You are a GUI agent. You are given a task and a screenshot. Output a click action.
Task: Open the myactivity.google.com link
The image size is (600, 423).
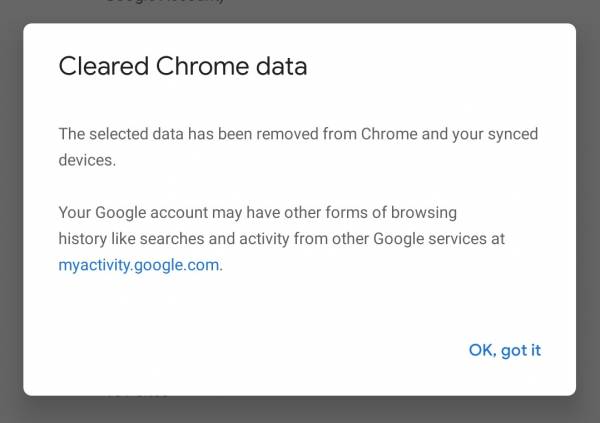139,266
